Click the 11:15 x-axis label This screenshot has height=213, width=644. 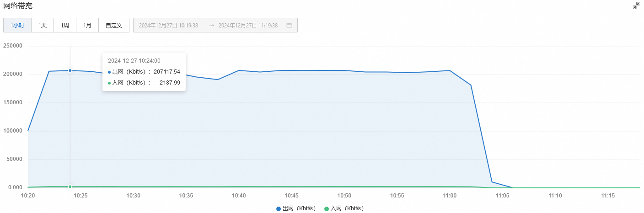[608, 196]
